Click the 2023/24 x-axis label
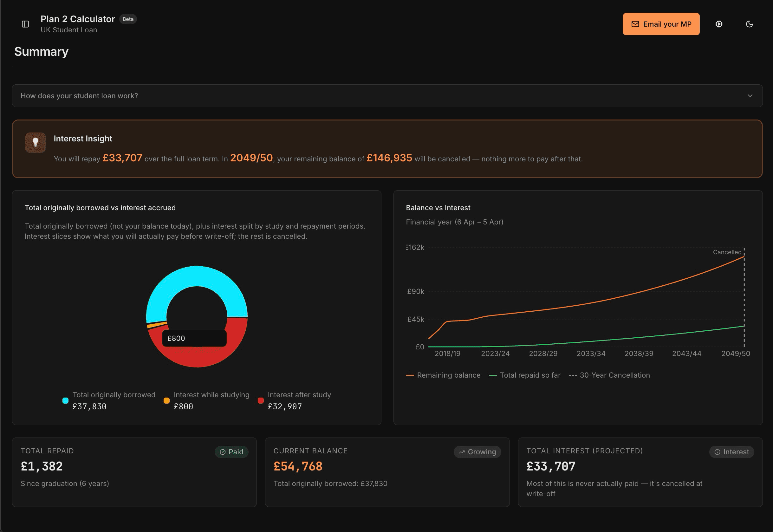This screenshot has width=773, height=532. [x=495, y=354]
